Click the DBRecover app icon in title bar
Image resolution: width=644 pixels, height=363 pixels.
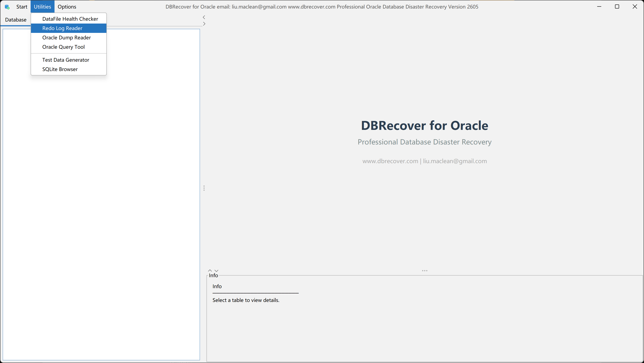coord(7,7)
